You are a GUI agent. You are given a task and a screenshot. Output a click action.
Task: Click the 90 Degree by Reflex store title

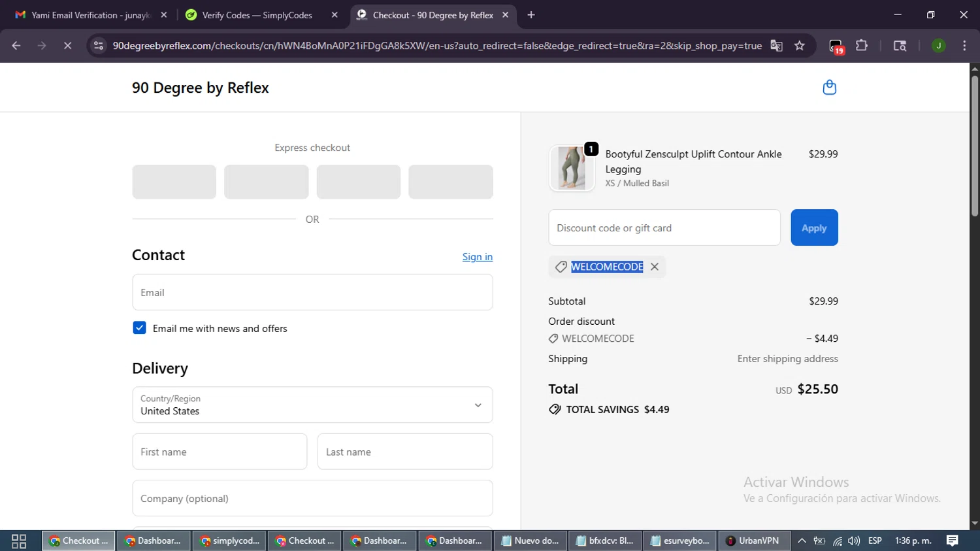click(201, 88)
